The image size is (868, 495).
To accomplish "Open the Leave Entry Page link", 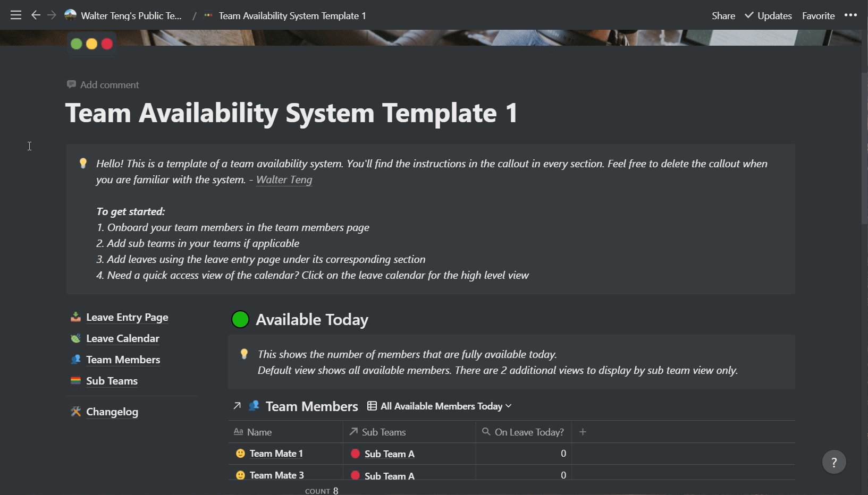I will [127, 318].
